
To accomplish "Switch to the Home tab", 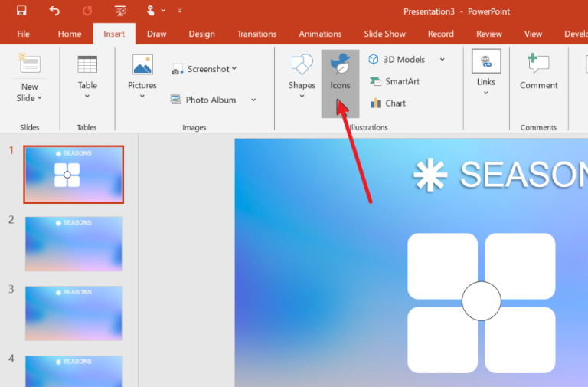I will pyautogui.click(x=70, y=34).
